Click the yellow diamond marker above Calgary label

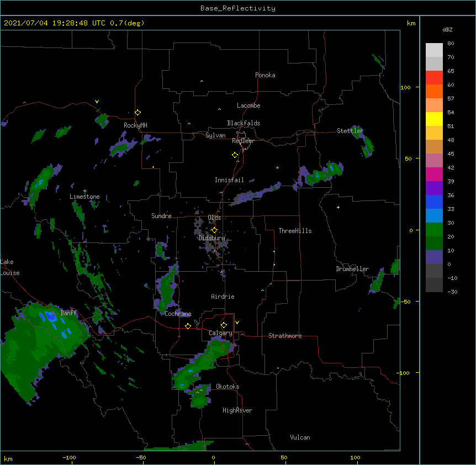224,325
